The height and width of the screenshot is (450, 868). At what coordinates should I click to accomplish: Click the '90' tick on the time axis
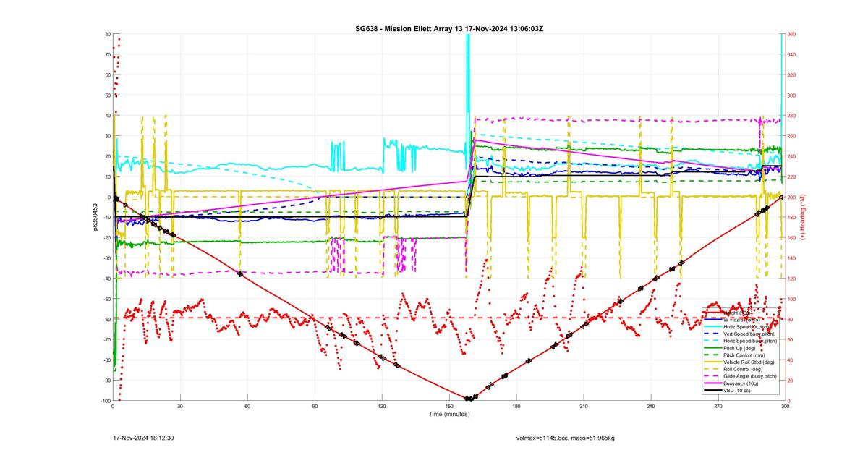(315, 407)
